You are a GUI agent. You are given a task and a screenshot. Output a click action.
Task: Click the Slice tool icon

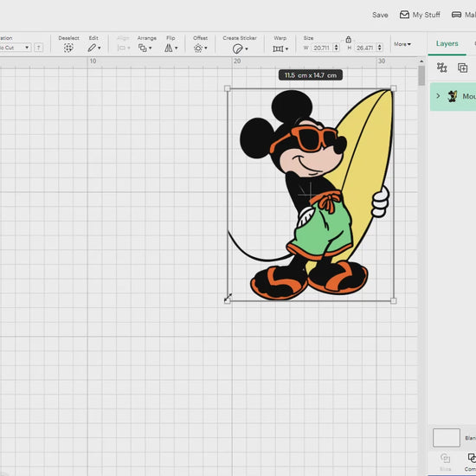pyautogui.click(x=445, y=458)
